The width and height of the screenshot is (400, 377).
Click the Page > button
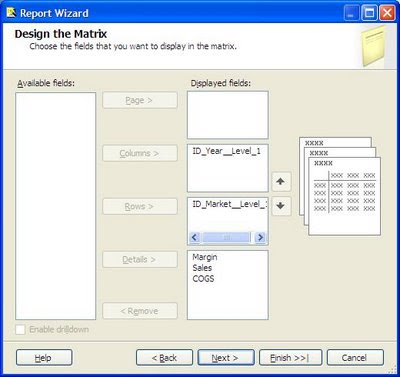[x=140, y=100]
